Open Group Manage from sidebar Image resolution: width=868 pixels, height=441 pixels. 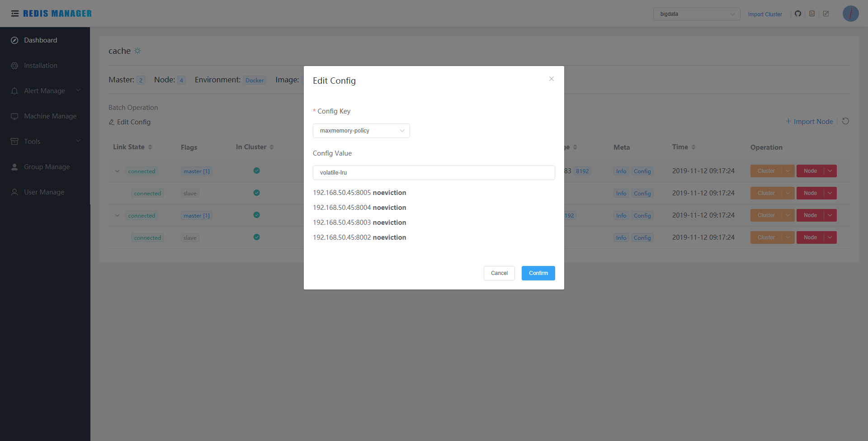[x=45, y=167]
